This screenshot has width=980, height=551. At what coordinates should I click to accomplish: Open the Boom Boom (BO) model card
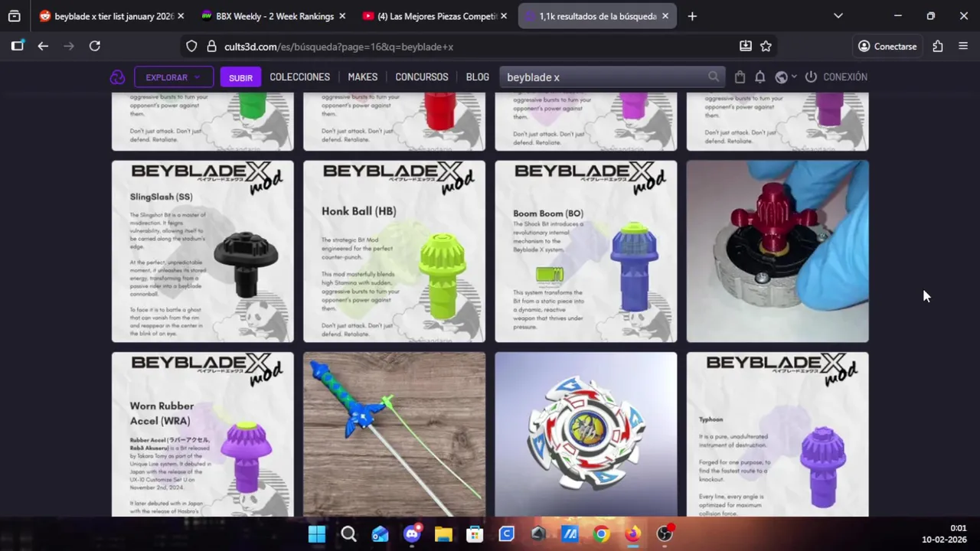pyautogui.click(x=586, y=251)
